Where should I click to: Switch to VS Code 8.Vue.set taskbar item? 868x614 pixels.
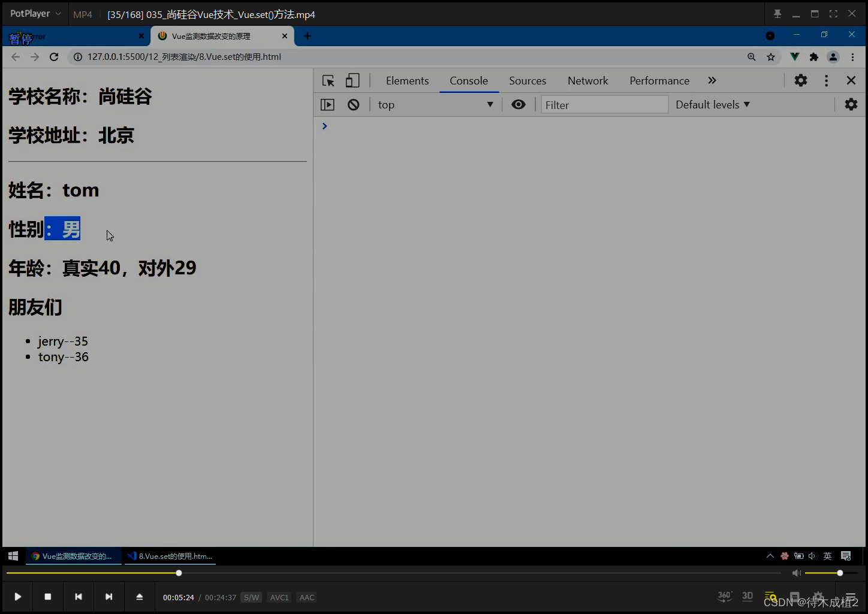point(170,556)
